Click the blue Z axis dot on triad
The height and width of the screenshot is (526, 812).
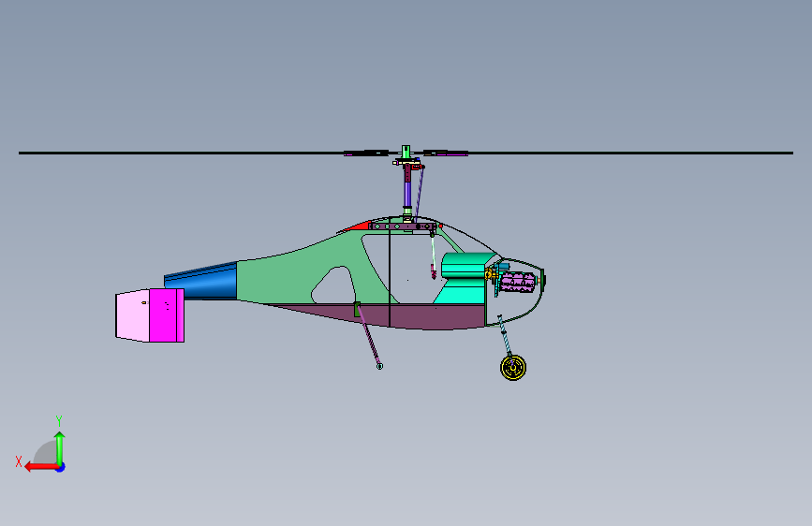[x=61, y=467]
